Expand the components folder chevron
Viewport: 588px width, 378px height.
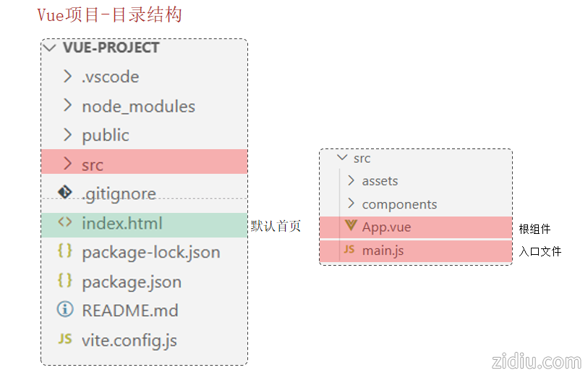pos(351,203)
